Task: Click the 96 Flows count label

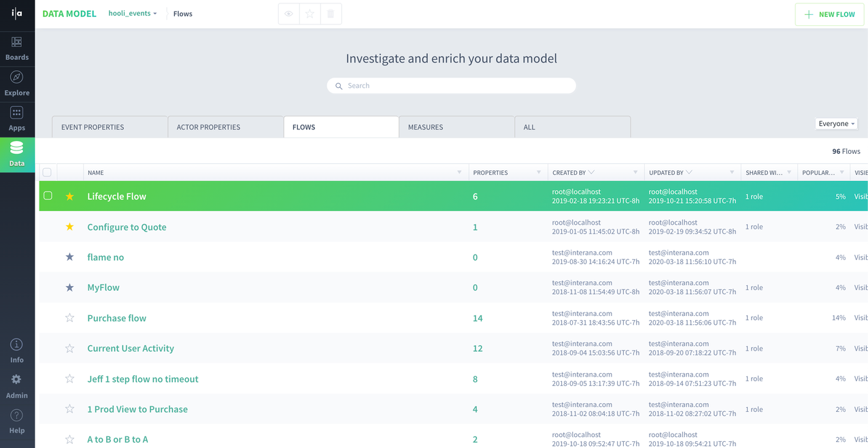Action: (x=846, y=151)
